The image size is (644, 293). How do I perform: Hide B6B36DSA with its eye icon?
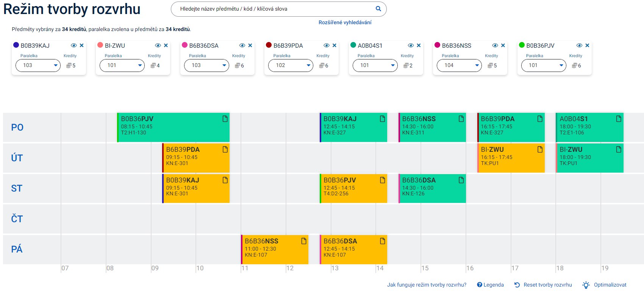(x=242, y=45)
